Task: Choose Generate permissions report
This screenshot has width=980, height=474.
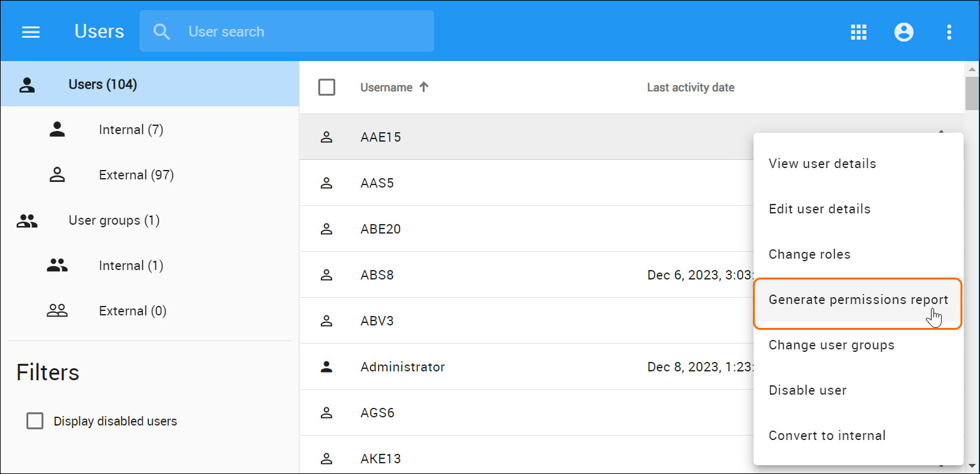Action: pos(858,300)
